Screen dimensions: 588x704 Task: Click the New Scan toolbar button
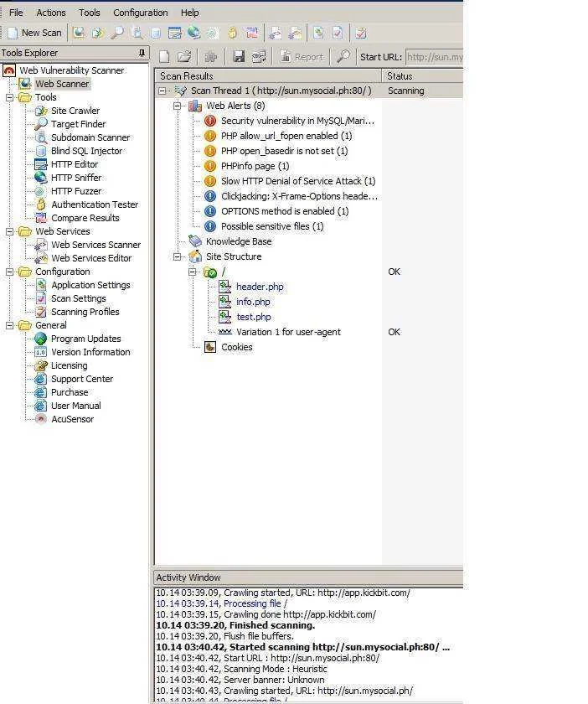[x=35, y=33]
